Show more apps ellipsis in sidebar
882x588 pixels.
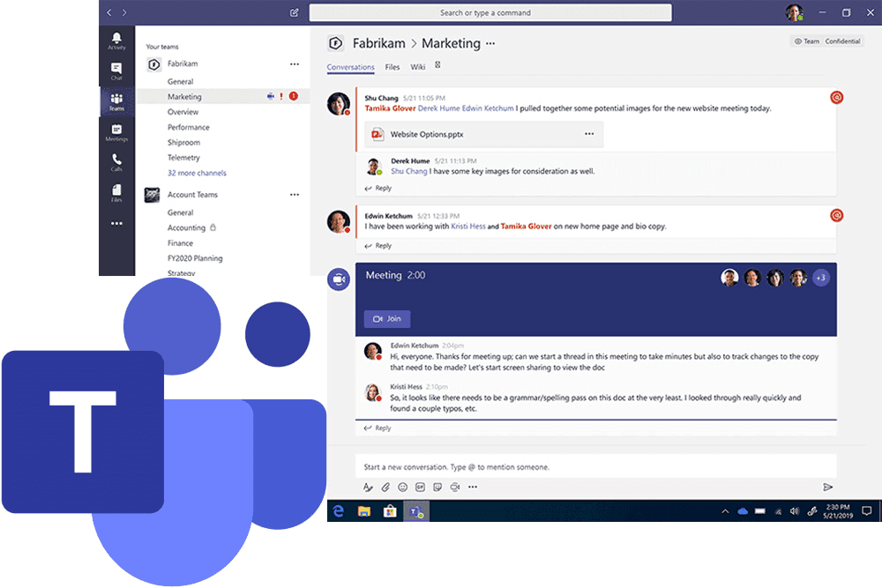(x=116, y=223)
